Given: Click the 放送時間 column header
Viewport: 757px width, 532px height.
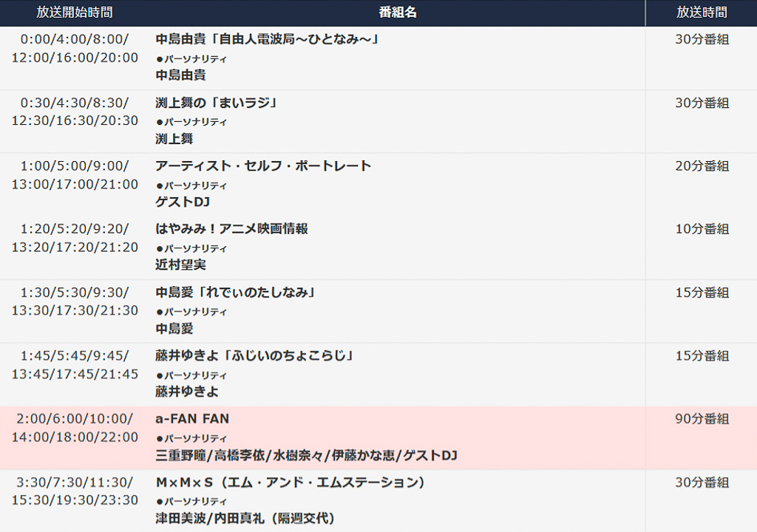Looking at the screenshot, I should 702,13.
